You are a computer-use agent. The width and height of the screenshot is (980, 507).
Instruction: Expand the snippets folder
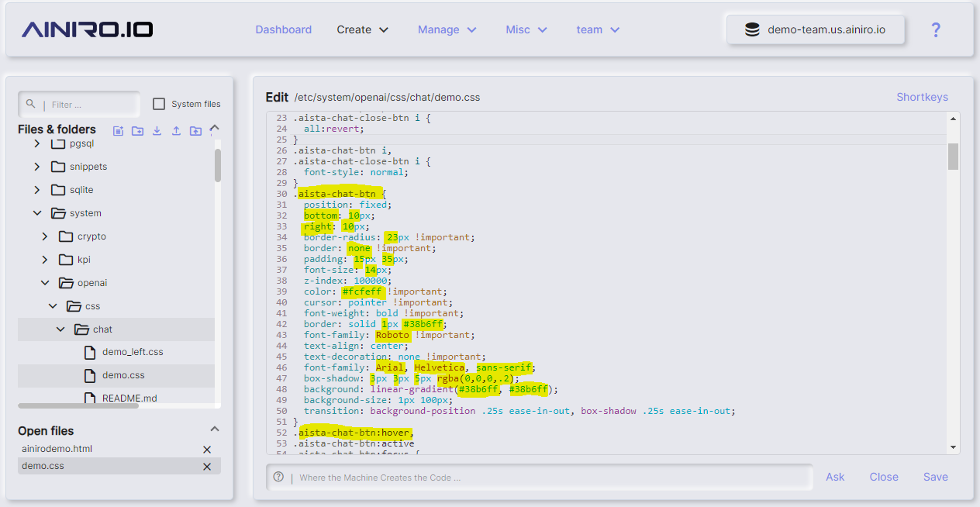click(x=37, y=167)
